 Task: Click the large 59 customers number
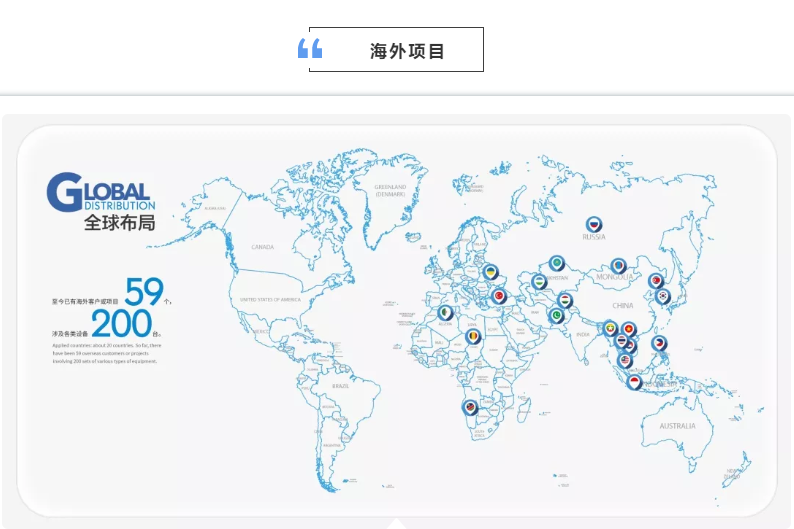point(143,291)
